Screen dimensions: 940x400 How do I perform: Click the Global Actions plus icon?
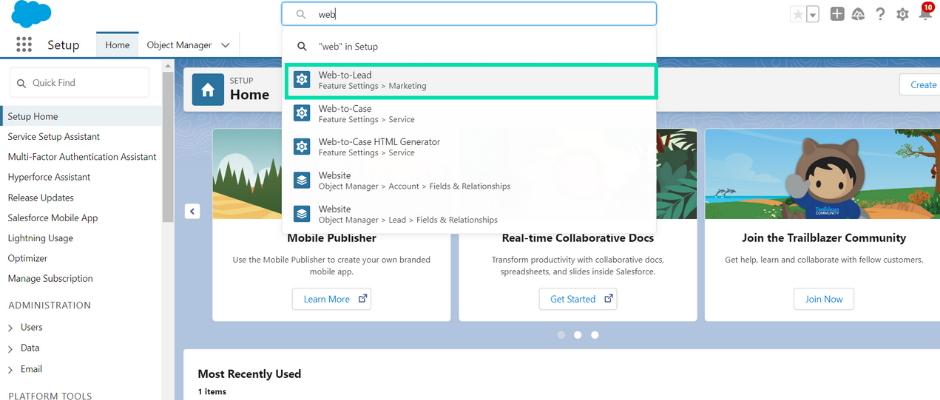pyautogui.click(x=837, y=14)
